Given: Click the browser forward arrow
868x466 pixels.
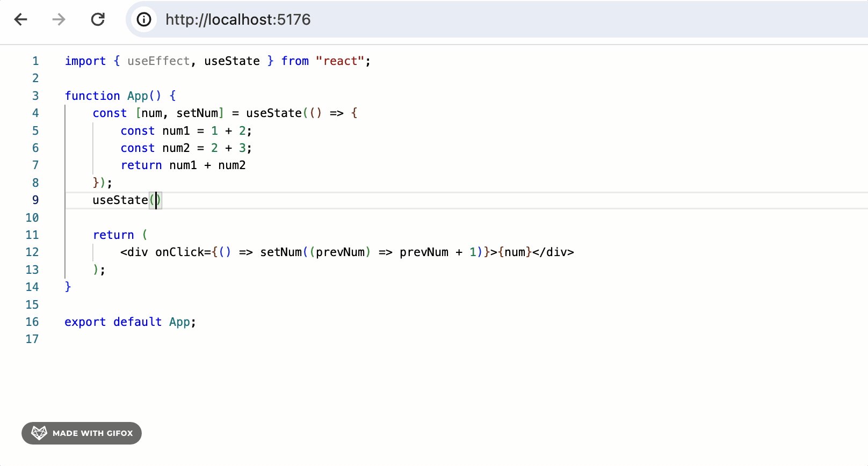Looking at the screenshot, I should tap(59, 20).
